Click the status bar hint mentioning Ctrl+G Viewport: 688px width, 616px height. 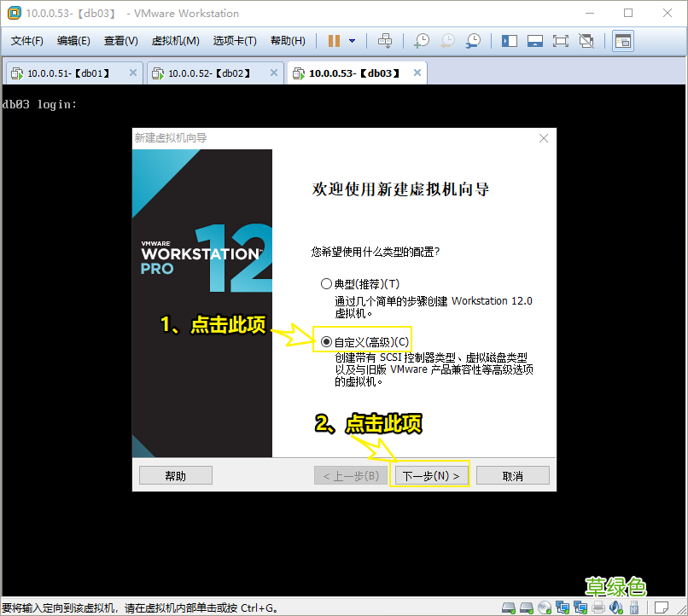point(139,608)
